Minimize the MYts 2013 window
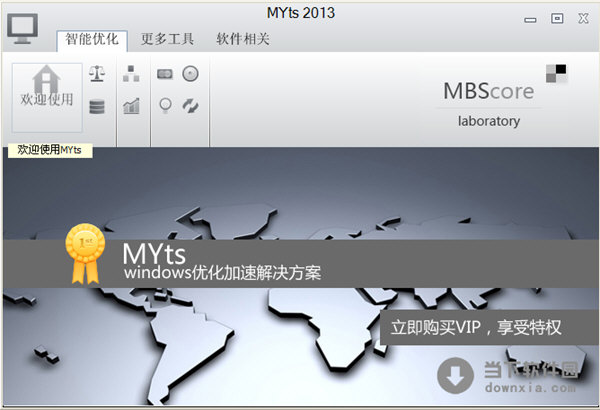The width and height of the screenshot is (600, 410). [531, 17]
